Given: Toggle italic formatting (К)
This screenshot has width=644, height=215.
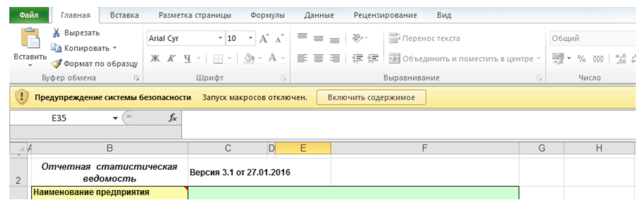Looking at the screenshot, I should (171, 58).
